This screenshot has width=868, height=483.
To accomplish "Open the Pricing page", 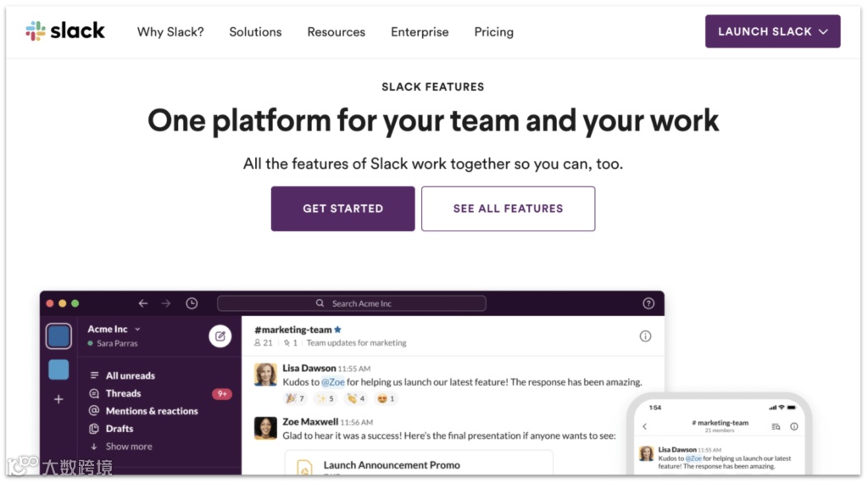I will pyautogui.click(x=494, y=32).
